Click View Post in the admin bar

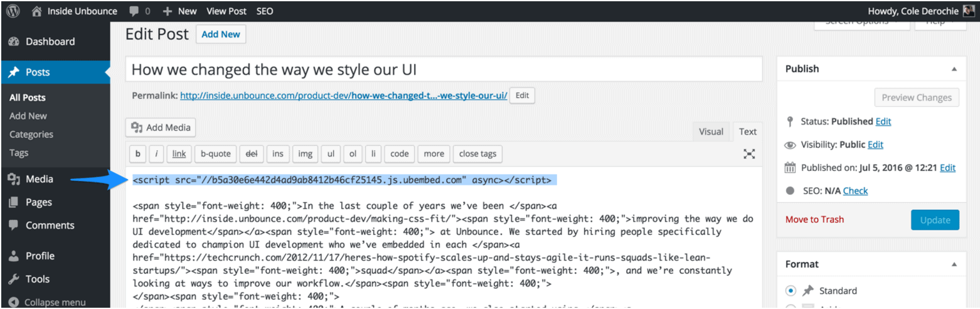pos(226,11)
